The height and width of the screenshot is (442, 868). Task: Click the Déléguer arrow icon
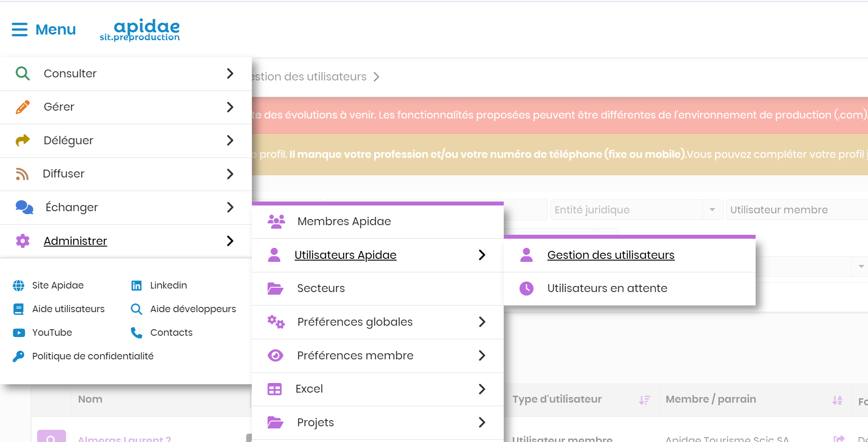point(23,140)
